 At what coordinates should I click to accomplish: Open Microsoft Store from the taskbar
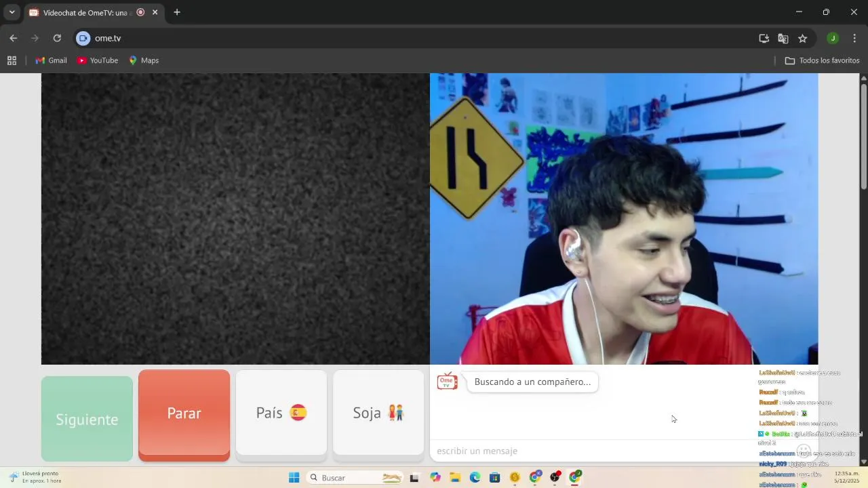point(495,478)
